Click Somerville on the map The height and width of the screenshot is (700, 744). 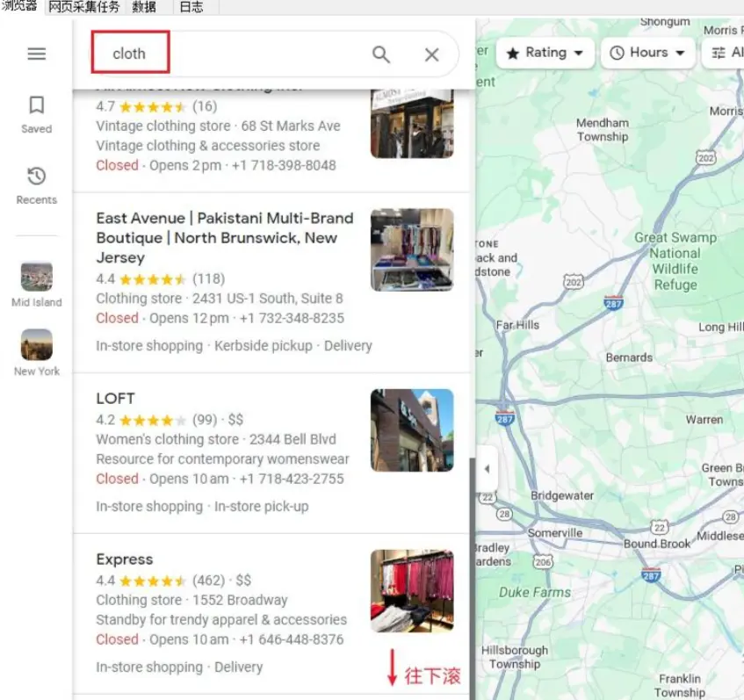(x=554, y=533)
